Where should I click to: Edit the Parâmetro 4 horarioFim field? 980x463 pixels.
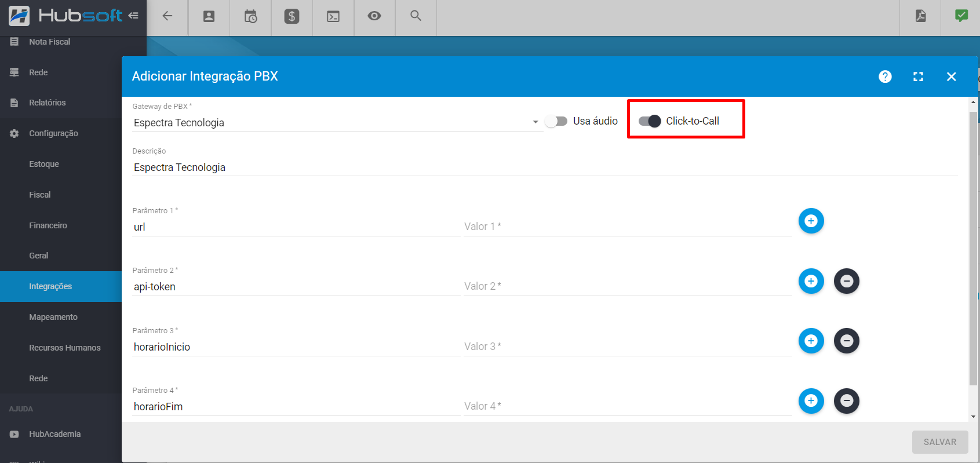click(x=296, y=407)
